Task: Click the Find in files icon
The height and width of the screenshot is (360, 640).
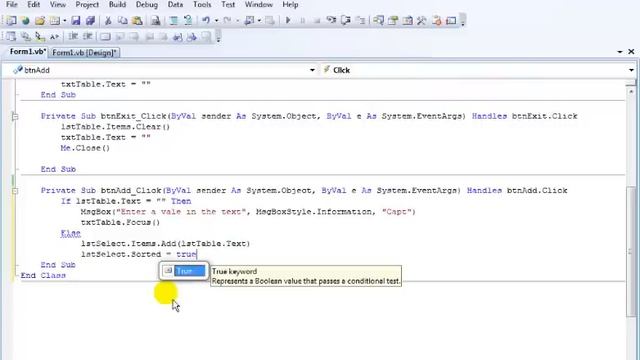Action: (155, 20)
